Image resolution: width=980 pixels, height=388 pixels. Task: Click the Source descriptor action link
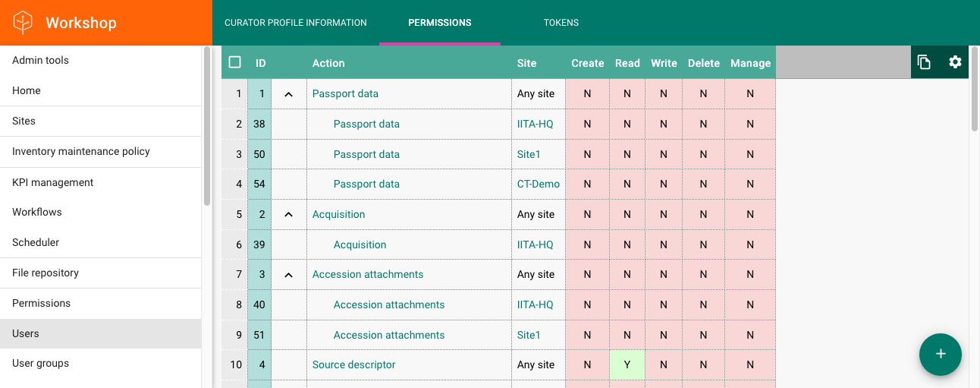[x=353, y=364]
